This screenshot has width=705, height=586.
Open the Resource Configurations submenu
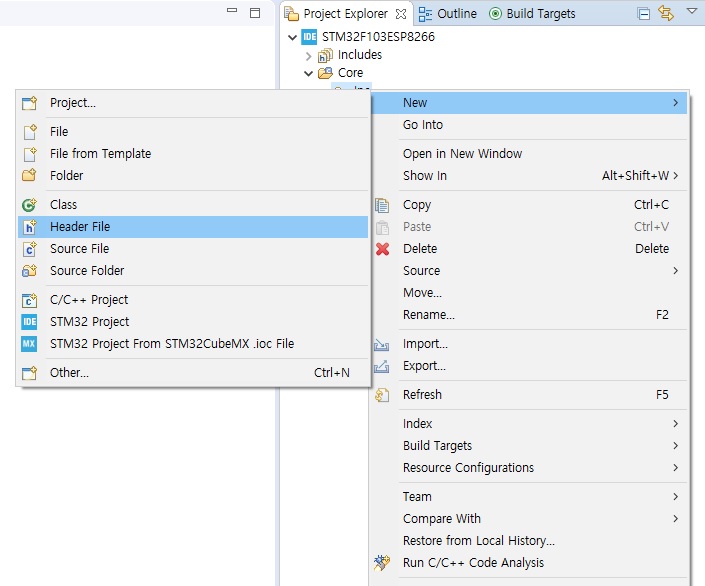pos(530,468)
